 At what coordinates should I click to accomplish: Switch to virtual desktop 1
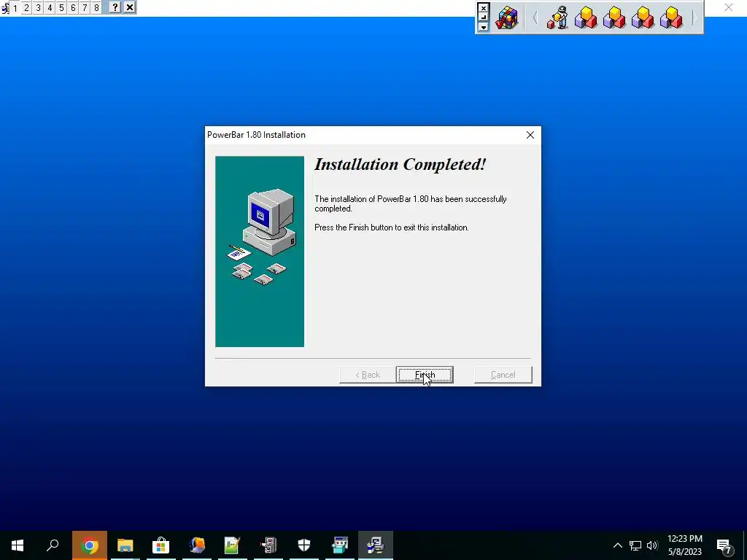pos(15,7)
